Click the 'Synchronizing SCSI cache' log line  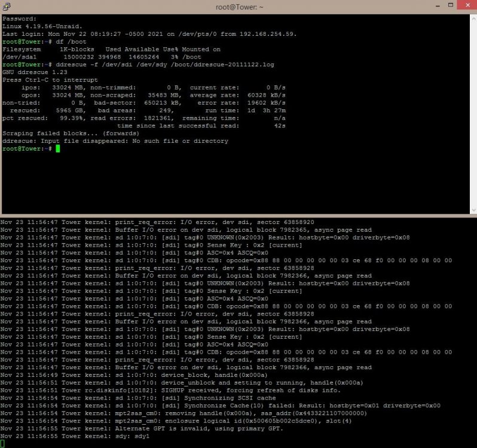coord(138,398)
